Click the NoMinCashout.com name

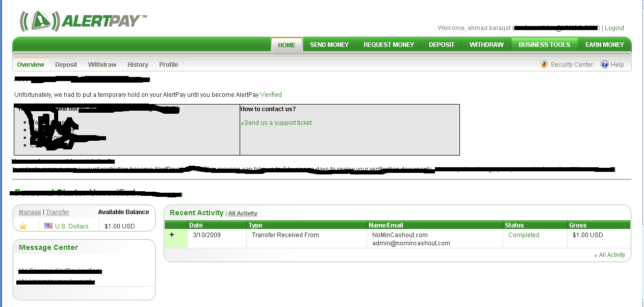click(400, 235)
